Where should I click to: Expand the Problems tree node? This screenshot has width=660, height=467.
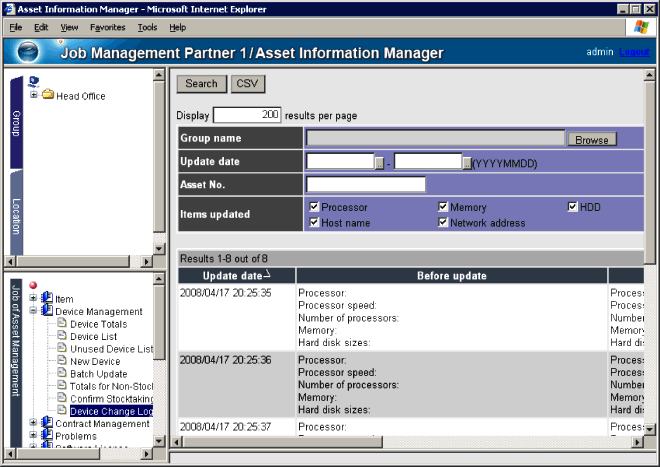pos(33,437)
